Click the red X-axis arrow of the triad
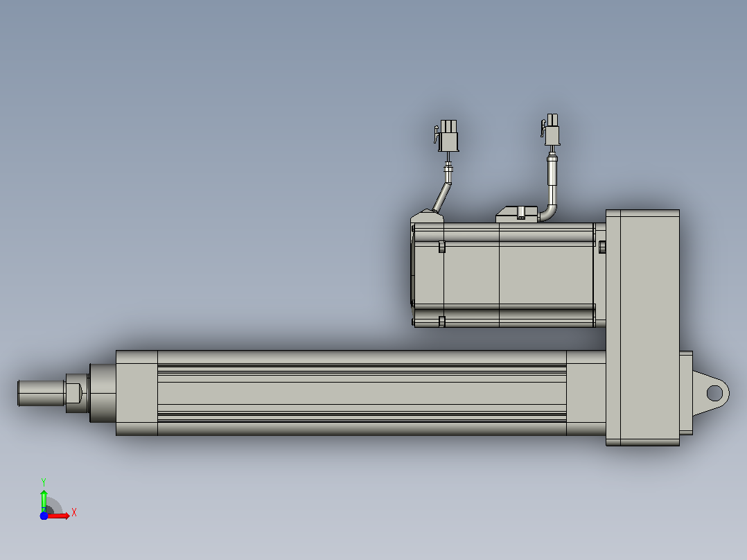747x560 pixels. pyautogui.click(x=58, y=516)
